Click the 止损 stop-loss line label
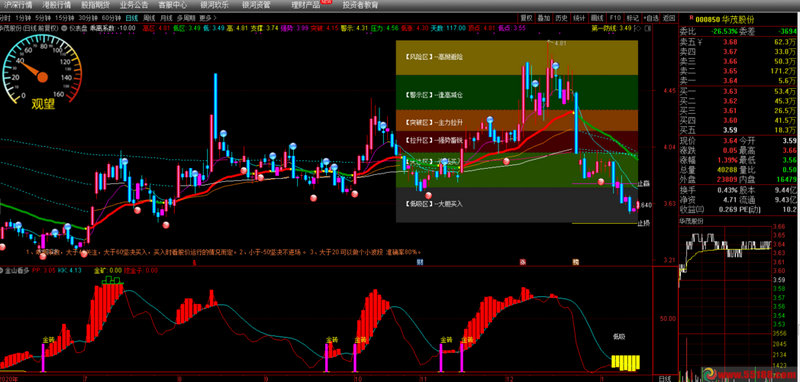This screenshot has width=800, height=382. tap(644, 223)
